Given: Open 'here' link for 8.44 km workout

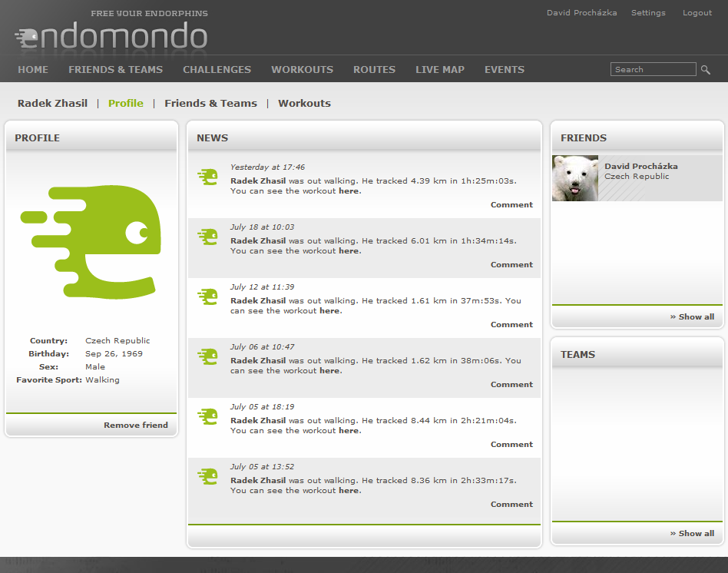Looking at the screenshot, I should point(349,430).
